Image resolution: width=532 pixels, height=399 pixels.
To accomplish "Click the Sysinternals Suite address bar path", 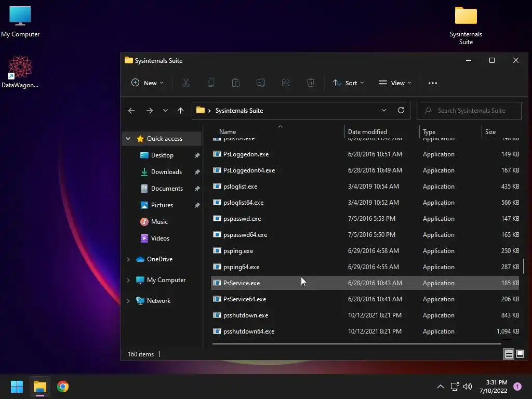I will click(x=239, y=111).
